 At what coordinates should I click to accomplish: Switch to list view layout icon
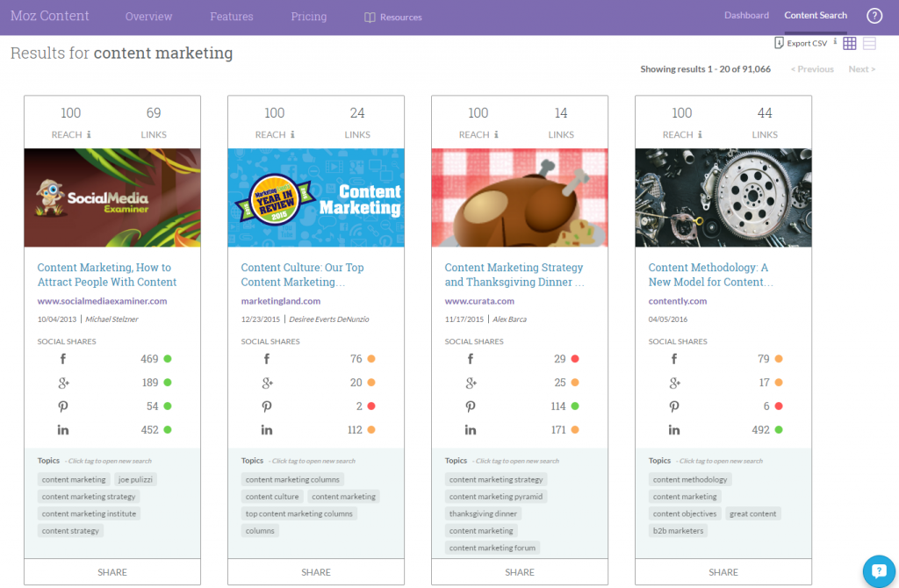pos(869,44)
